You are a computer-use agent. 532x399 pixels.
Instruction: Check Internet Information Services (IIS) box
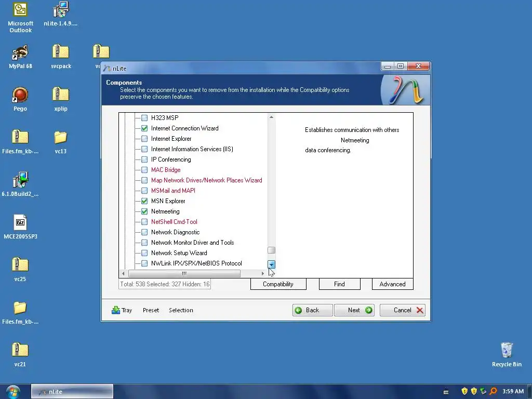[x=144, y=149]
